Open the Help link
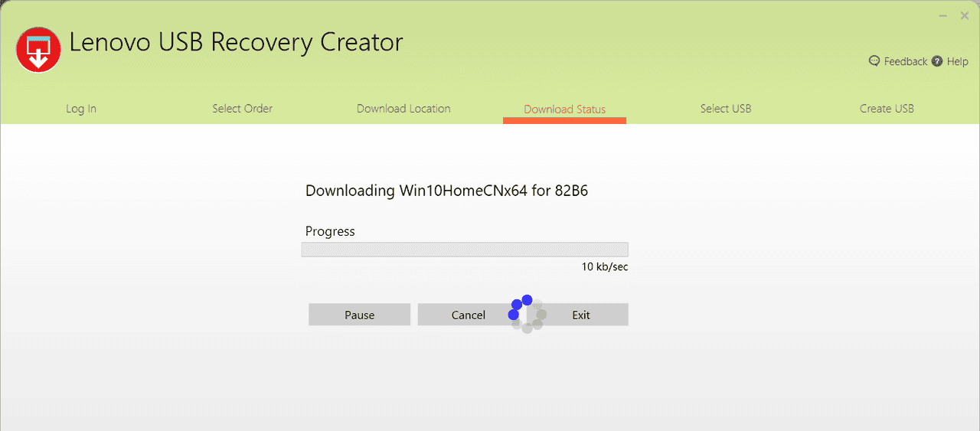This screenshot has height=431, width=980. pos(958,61)
